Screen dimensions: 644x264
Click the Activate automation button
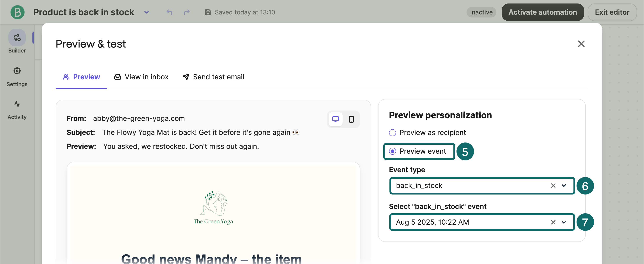543,12
